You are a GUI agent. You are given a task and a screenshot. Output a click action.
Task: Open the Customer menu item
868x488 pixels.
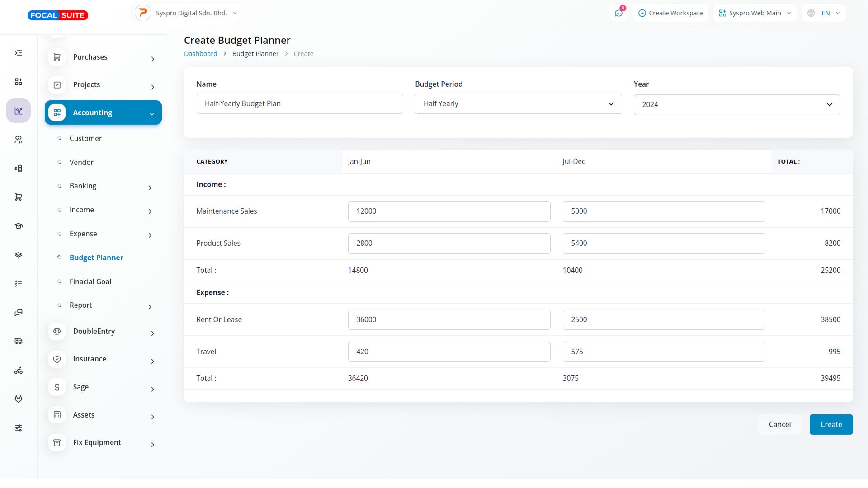click(85, 138)
